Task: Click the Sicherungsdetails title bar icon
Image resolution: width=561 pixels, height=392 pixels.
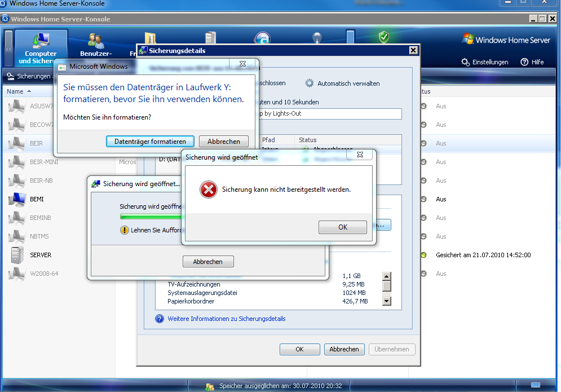Action: tap(143, 50)
